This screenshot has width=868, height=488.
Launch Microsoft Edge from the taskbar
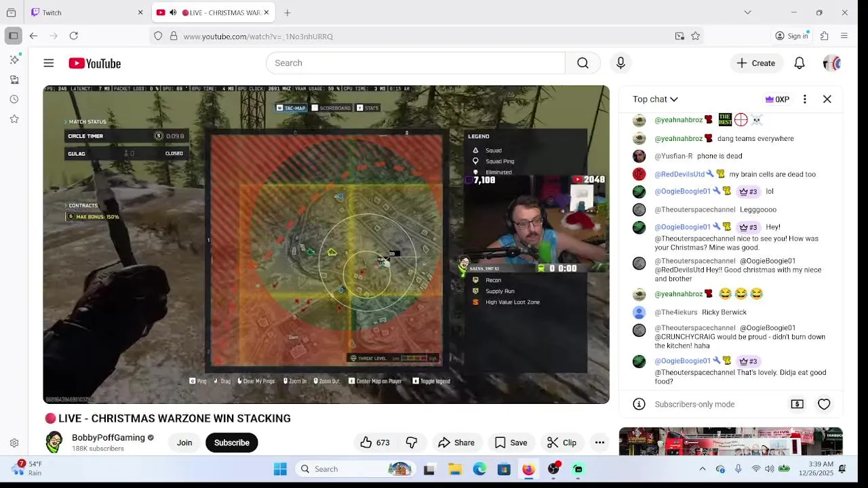(x=479, y=469)
